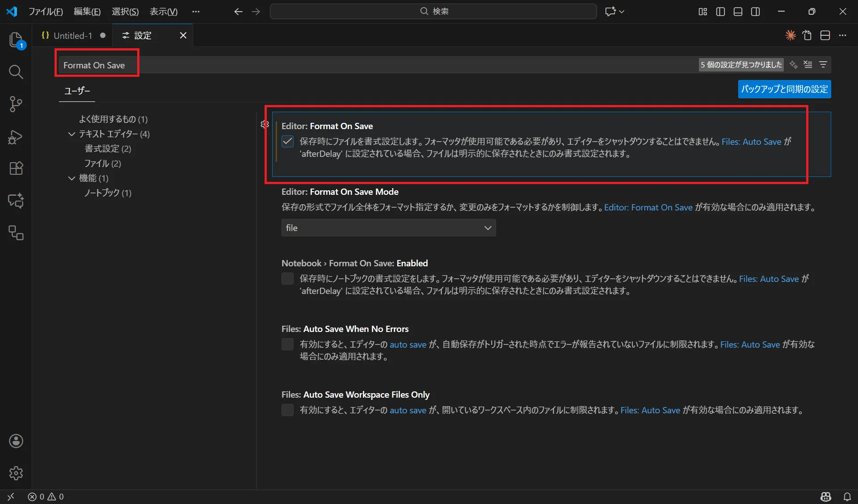Click the Manage gear icon at bottom left

coord(16,473)
